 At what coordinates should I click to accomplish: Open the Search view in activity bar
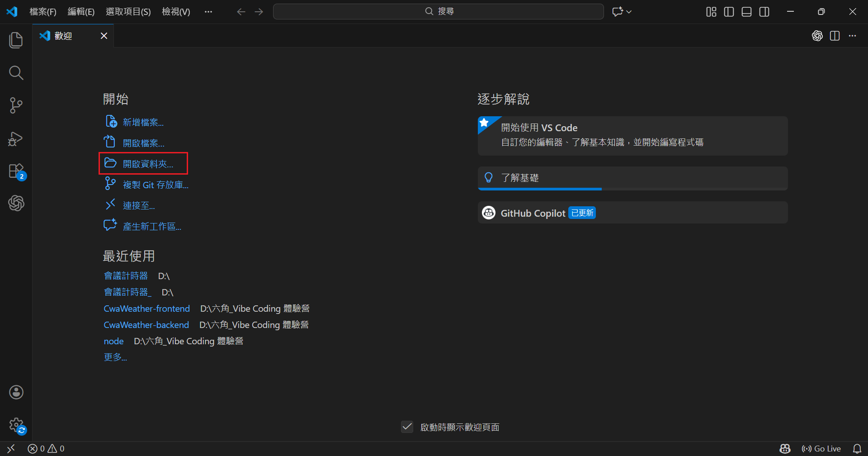16,72
